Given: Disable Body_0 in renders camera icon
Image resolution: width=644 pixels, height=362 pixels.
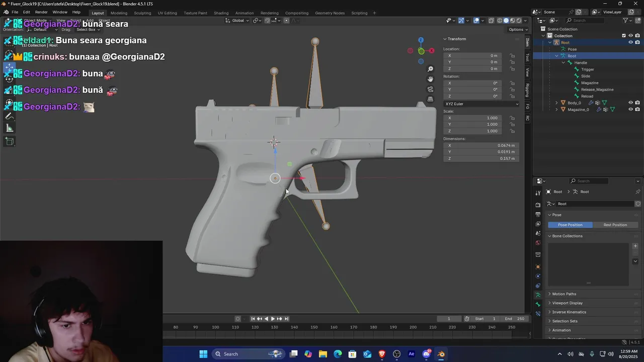Looking at the screenshot, I should (x=637, y=103).
